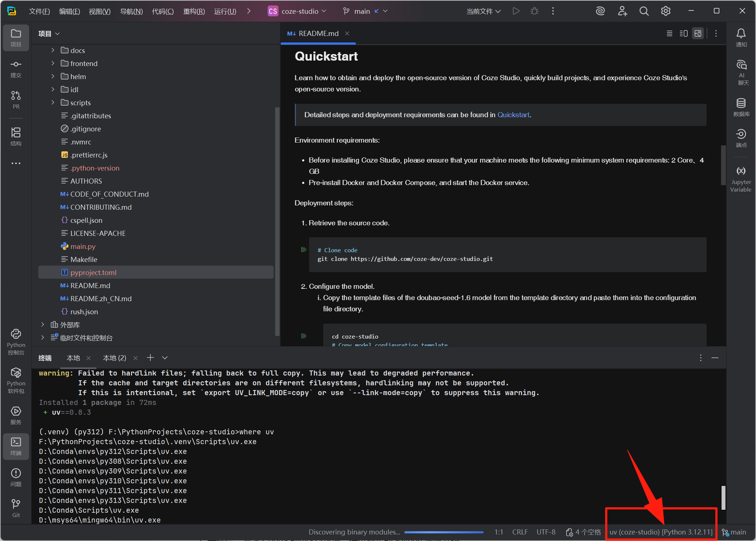This screenshot has height=541, width=756.
Task: Expand the External Libraries node
Action: point(43,324)
